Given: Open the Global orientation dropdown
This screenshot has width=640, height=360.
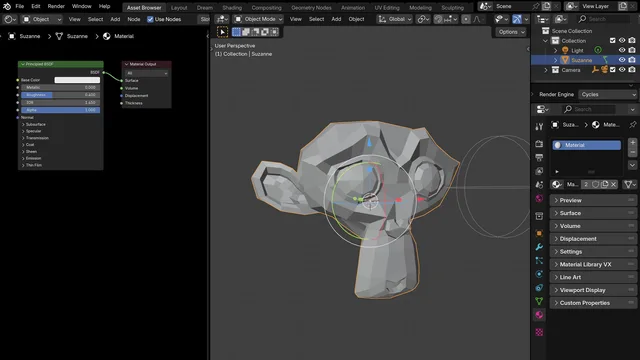Looking at the screenshot, I should tap(394, 19).
